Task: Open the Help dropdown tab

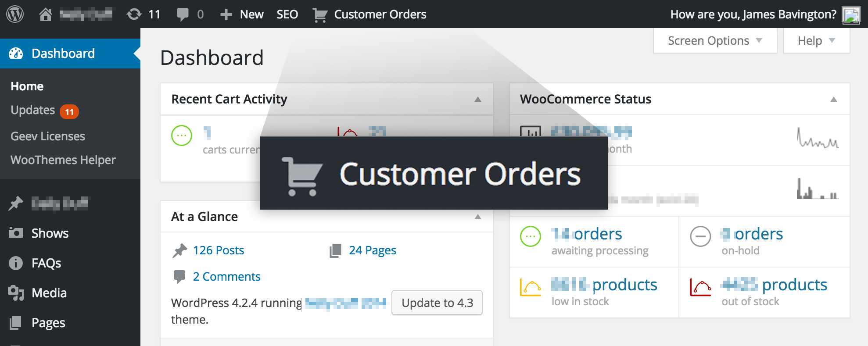Action: pyautogui.click(x=816, y=41)
